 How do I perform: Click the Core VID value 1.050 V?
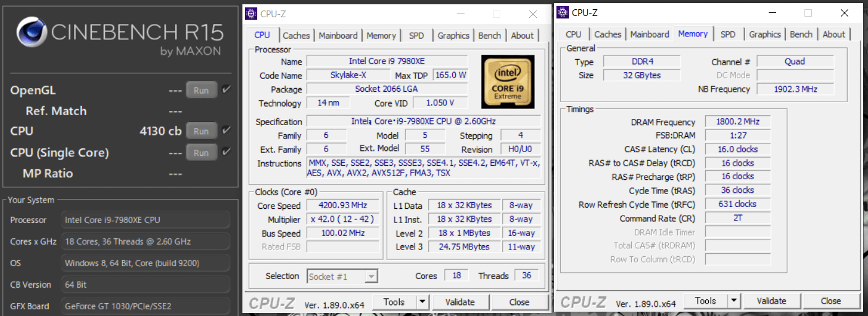coord(442,103)
